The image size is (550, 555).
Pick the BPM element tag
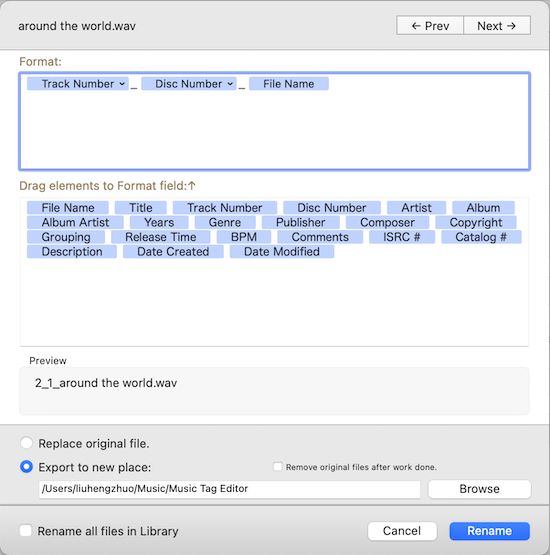(x=244, y=237)
